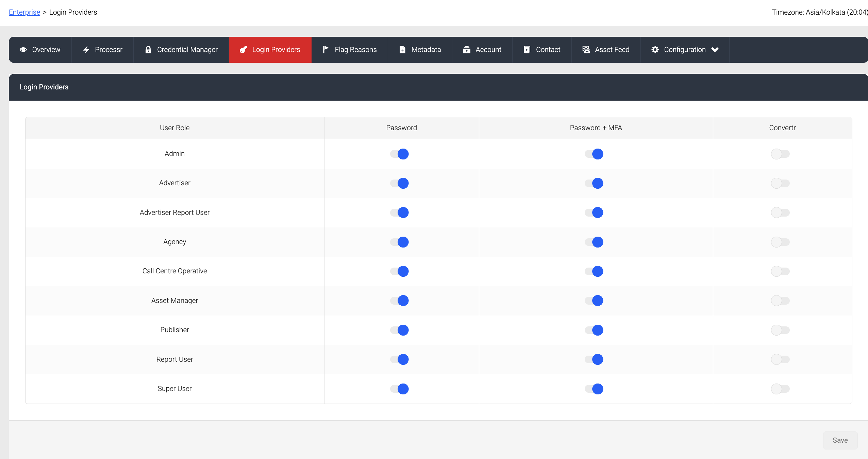Toggle Password + MFA for Admin
This screenshot has width=868, height=459.
point(594,154)
